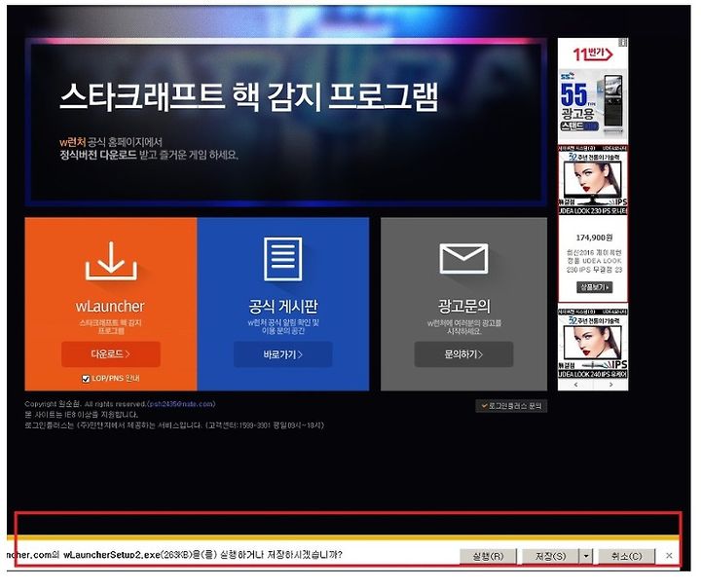The image size is (701, 588).
Task: Click previous arrow below monitor ads
Action: 575,385
